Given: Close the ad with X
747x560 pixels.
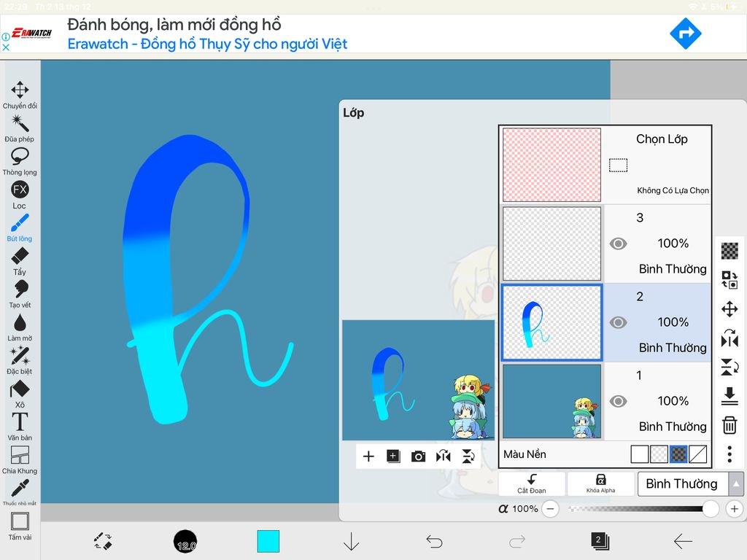Looking at the screenshot, I should point(6,47).
